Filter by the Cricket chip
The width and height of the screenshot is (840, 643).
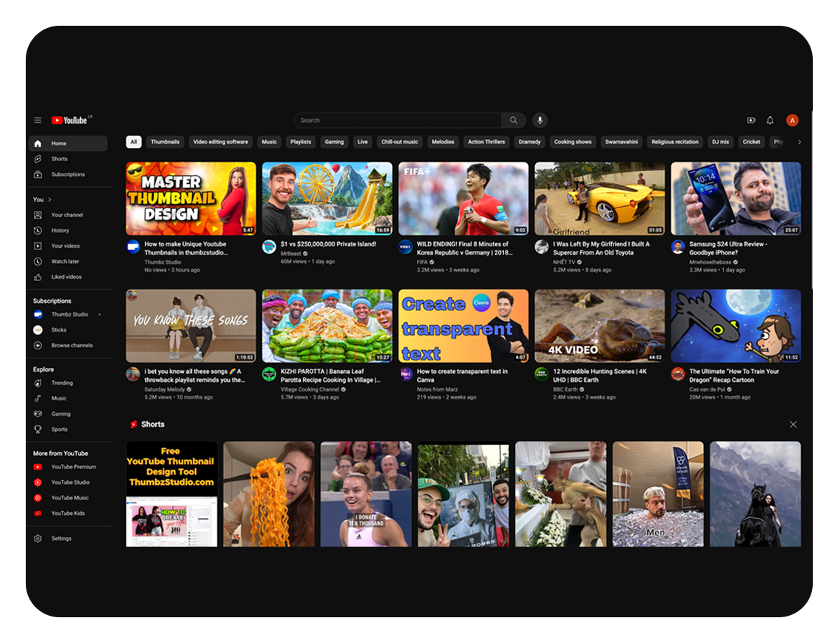pos(751,142)
